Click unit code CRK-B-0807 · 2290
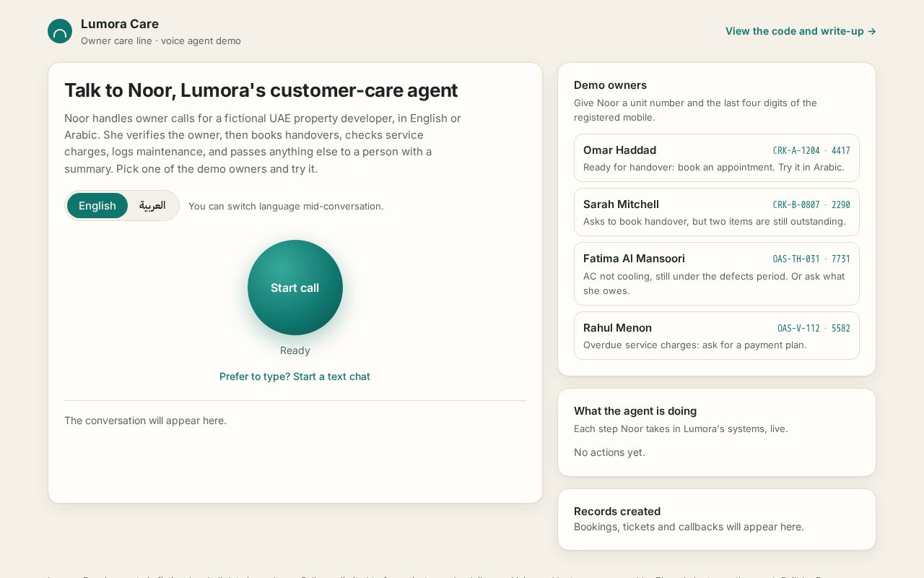Screen dimensions: 924x578 [811, 205]
